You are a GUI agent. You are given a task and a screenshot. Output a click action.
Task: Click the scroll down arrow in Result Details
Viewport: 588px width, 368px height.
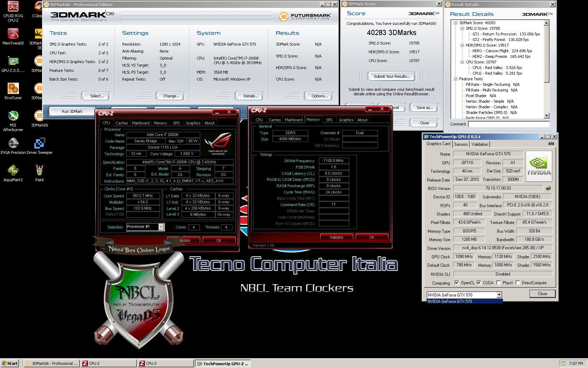[547, 116]
